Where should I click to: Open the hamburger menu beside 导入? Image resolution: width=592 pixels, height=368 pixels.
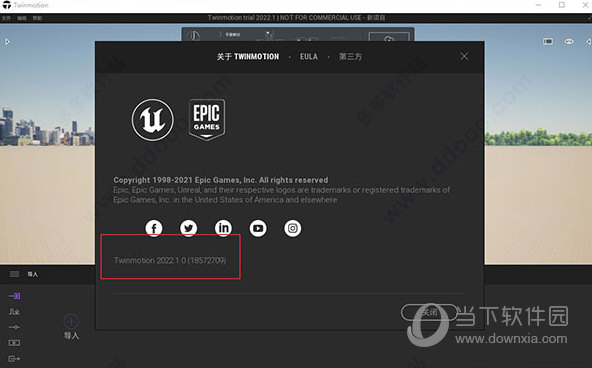(14, 274)
